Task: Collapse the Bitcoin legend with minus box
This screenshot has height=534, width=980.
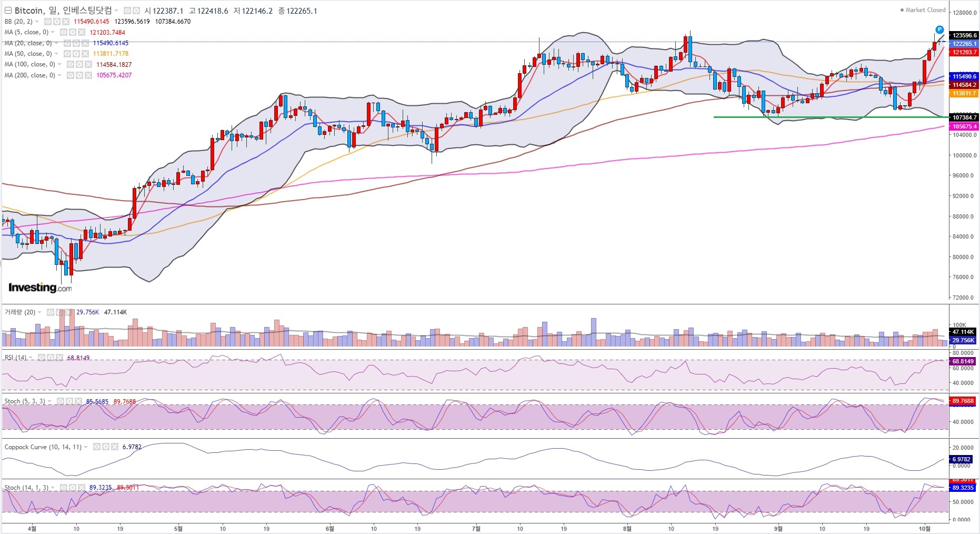Action: (8, 11)
